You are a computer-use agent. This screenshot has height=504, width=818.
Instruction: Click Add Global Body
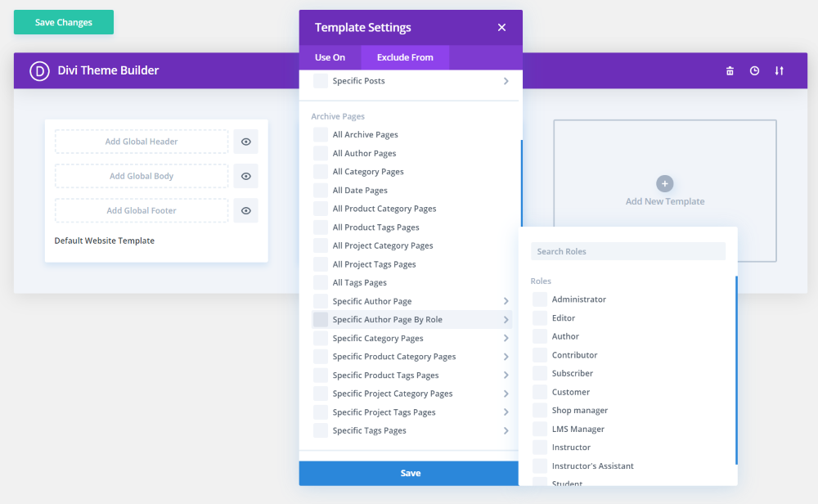[142, 177]
